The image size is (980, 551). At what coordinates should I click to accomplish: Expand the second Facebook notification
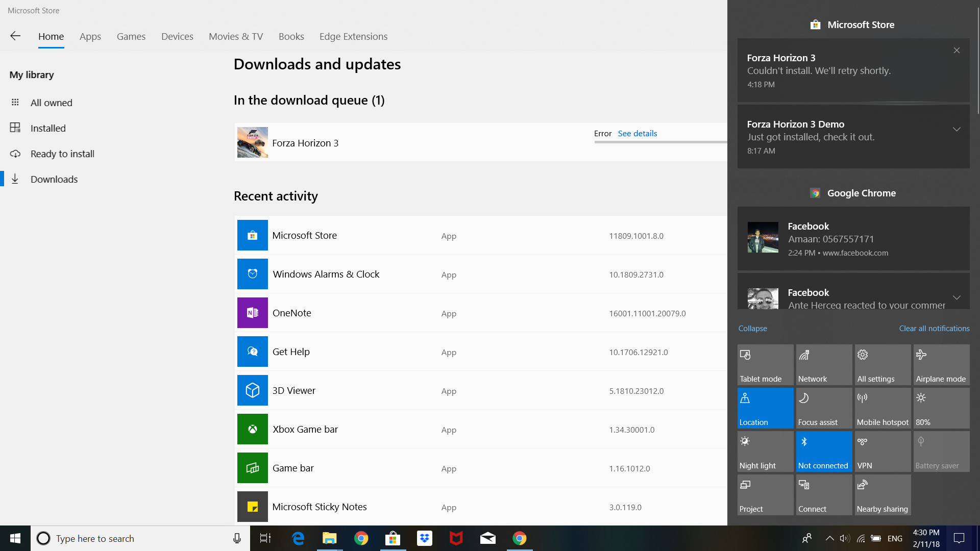click(957, 297)
